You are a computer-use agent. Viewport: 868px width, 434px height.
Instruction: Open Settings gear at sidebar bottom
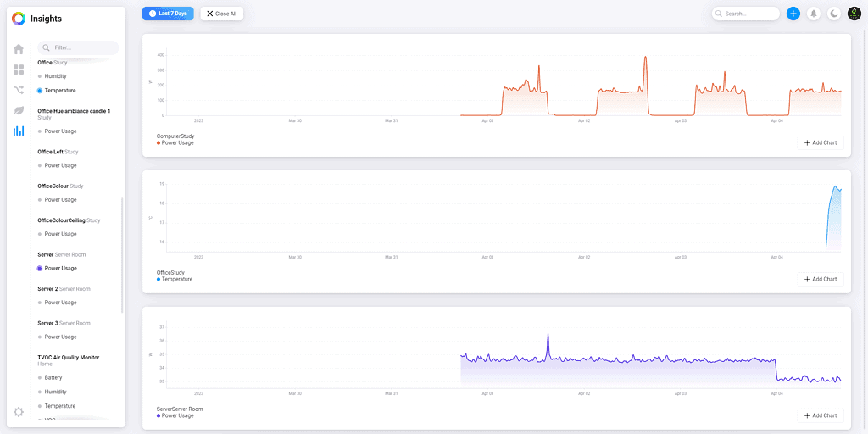tap(19, 412)
